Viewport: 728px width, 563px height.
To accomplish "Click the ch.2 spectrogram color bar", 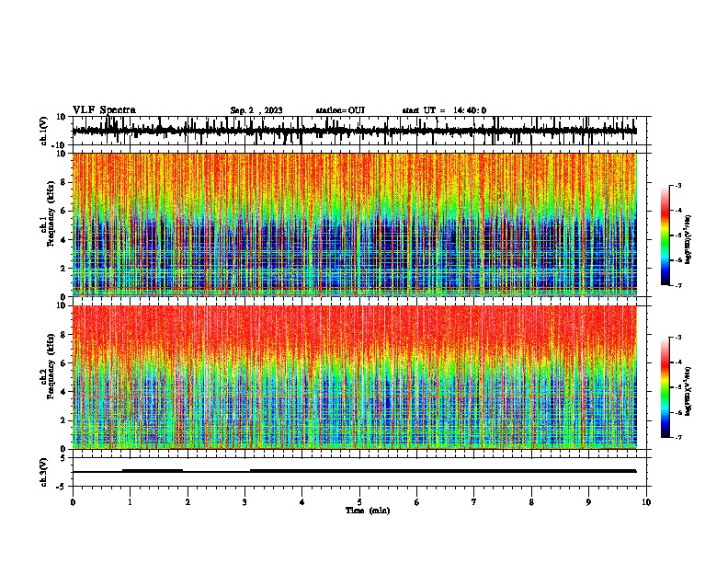I will tap(665, 387).
